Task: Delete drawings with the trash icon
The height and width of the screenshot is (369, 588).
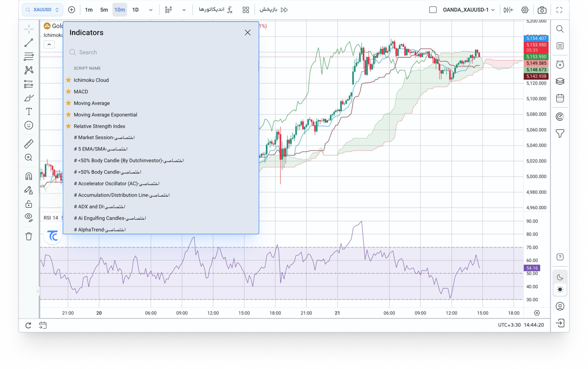Action: pyautogui.click(x=29, y=236)
